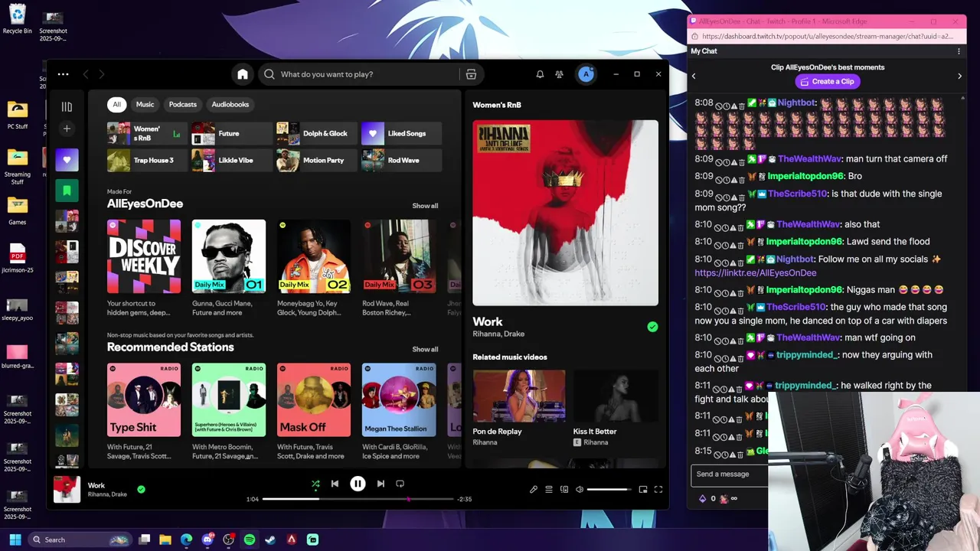Open the Women's RnB shortcut tile
This screenshot has height=551, width=980.
coord(147,133)
